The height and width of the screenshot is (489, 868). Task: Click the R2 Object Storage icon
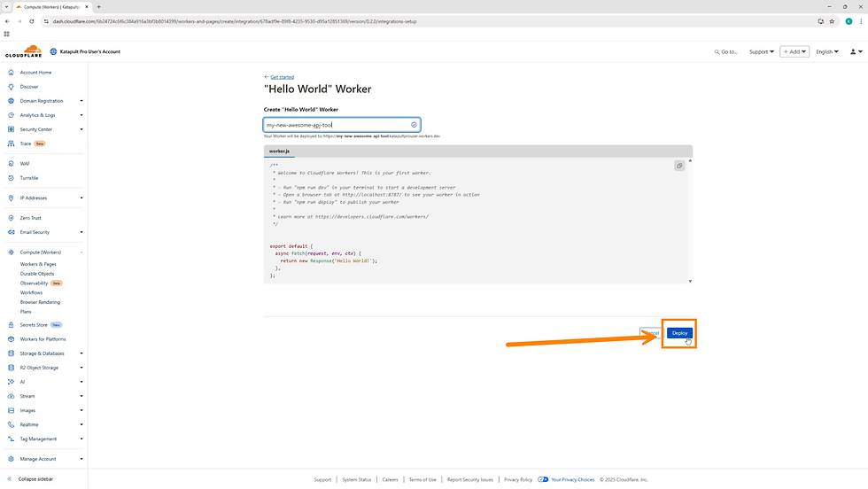pos(11,368)
